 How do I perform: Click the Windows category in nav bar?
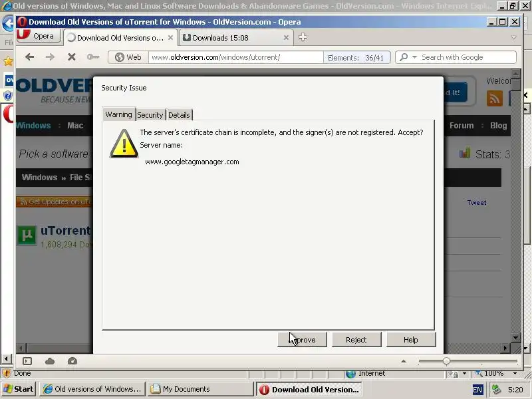pyautogui.click(x=33, y=126)
